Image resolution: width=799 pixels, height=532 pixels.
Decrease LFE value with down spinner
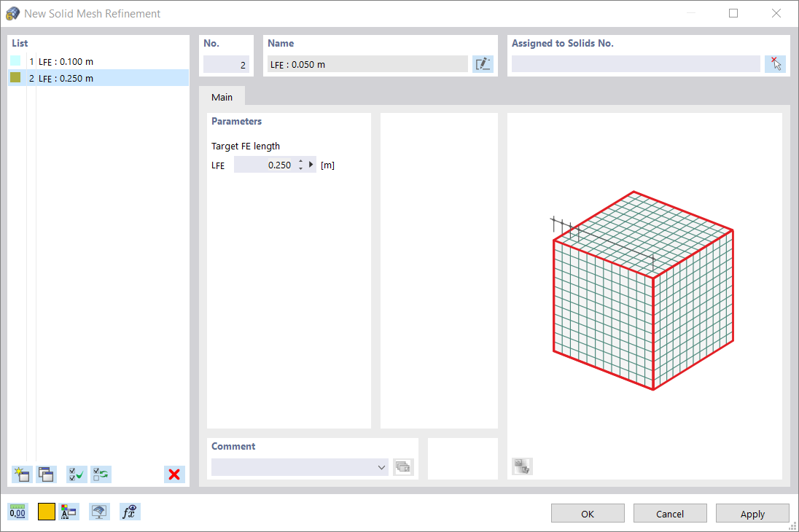click(x=300, y=168)
